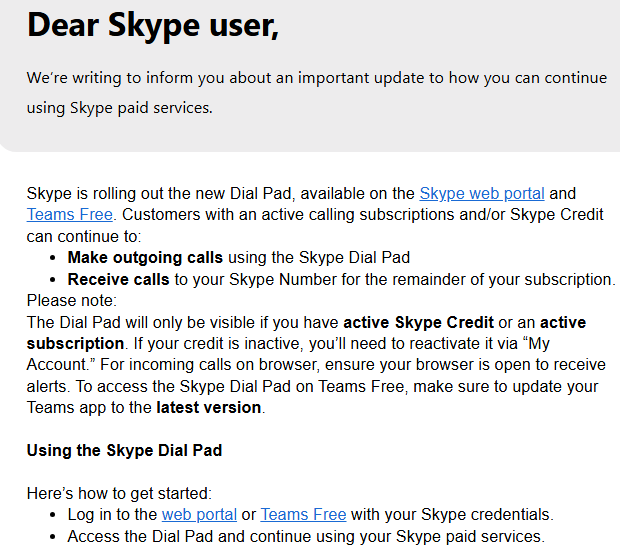This screenshot has width=620, height=549.
Task: Click bold latest version text
Action: (x=209, y=407)
